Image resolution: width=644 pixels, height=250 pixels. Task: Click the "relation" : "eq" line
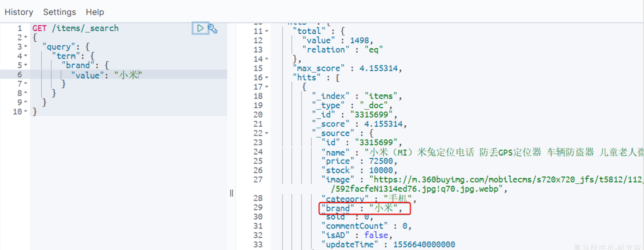pos(343,50)
